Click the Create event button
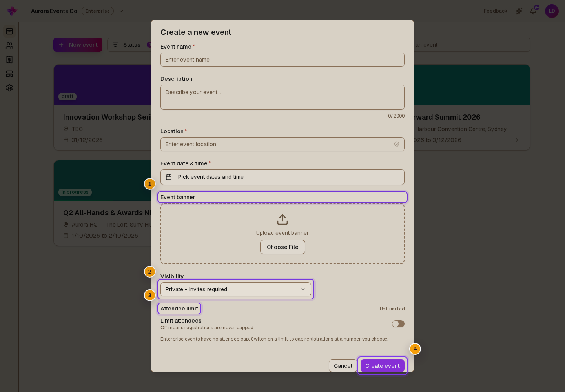The image size is (565, 392). pos(383,366)
